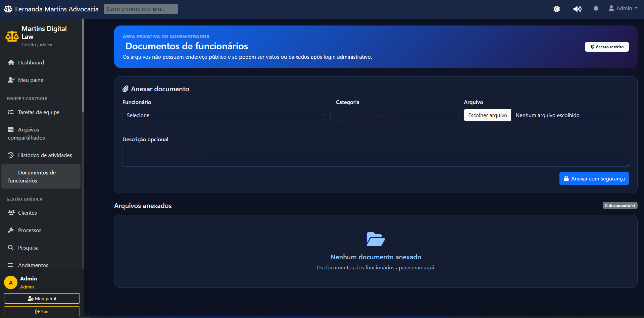Click the Acesso restrito badge
This screenshot has height=318, width=644.
[x=607, y=47]
